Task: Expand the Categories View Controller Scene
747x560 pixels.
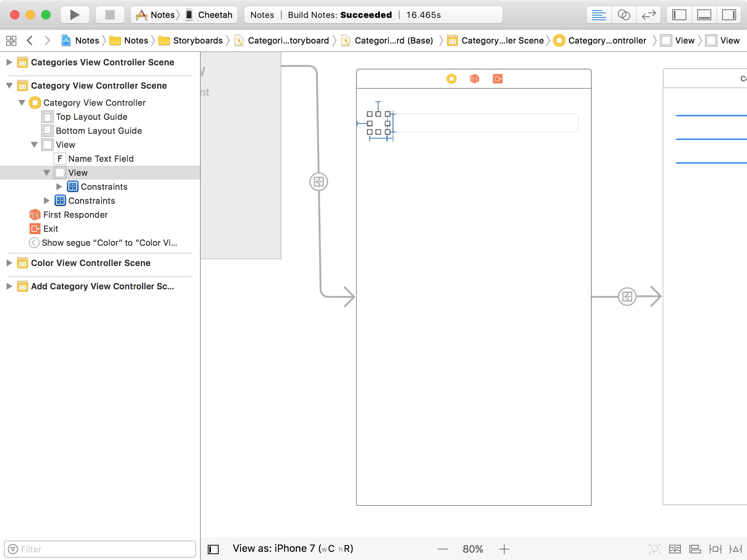Action: click(9, 62)
